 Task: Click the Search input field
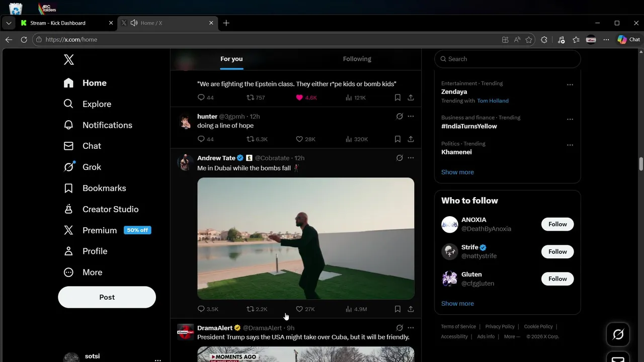[x=507, y=59]
